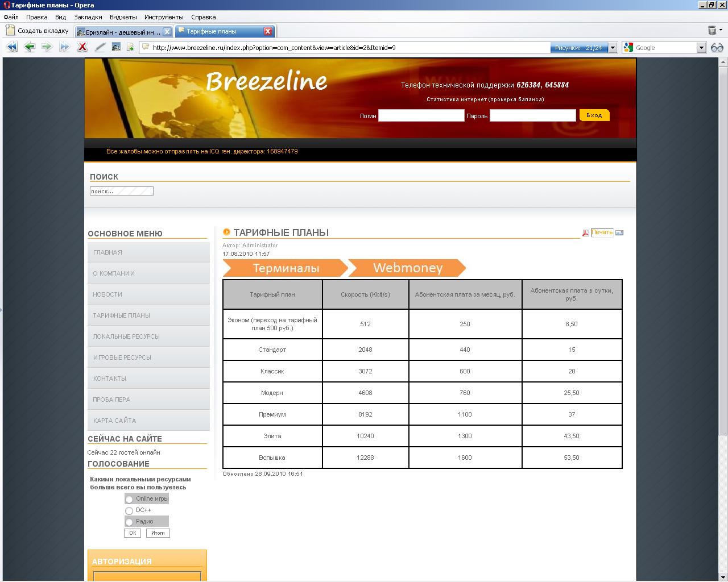This screenshot has width=728, height=582.
Task: Open КАРТА САЙТА in the main menu
Action: tap(148, 421)
